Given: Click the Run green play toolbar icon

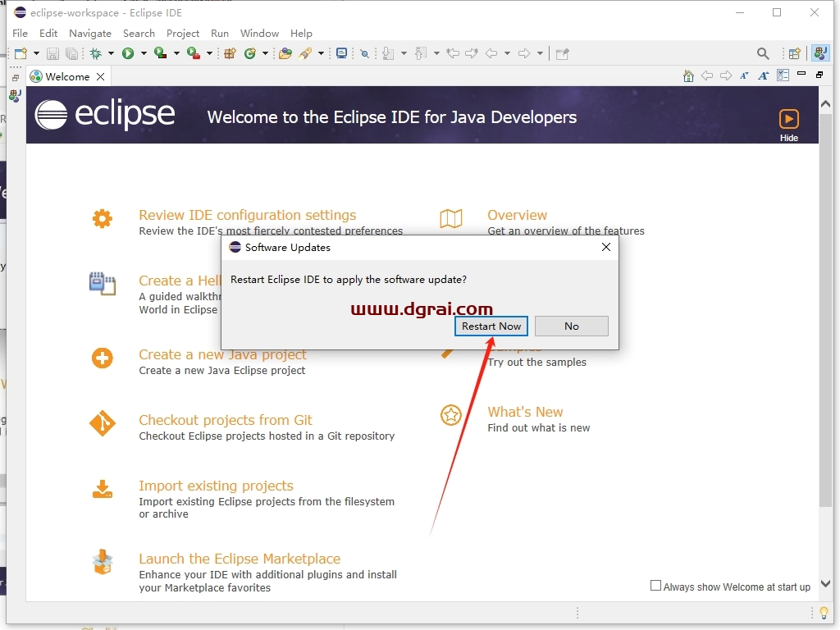Looking at the screenshot, I should pyautogui.click(x=127, y=53).
